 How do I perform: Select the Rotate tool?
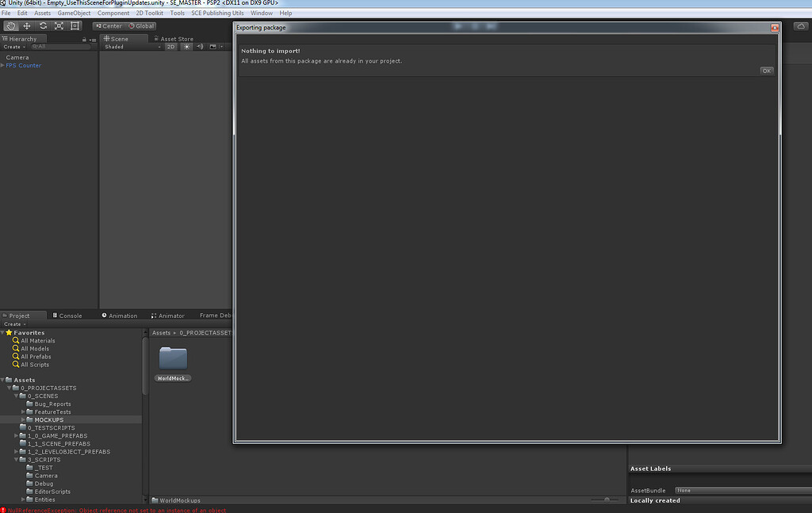pyautogui.click(x=43, y=25)
